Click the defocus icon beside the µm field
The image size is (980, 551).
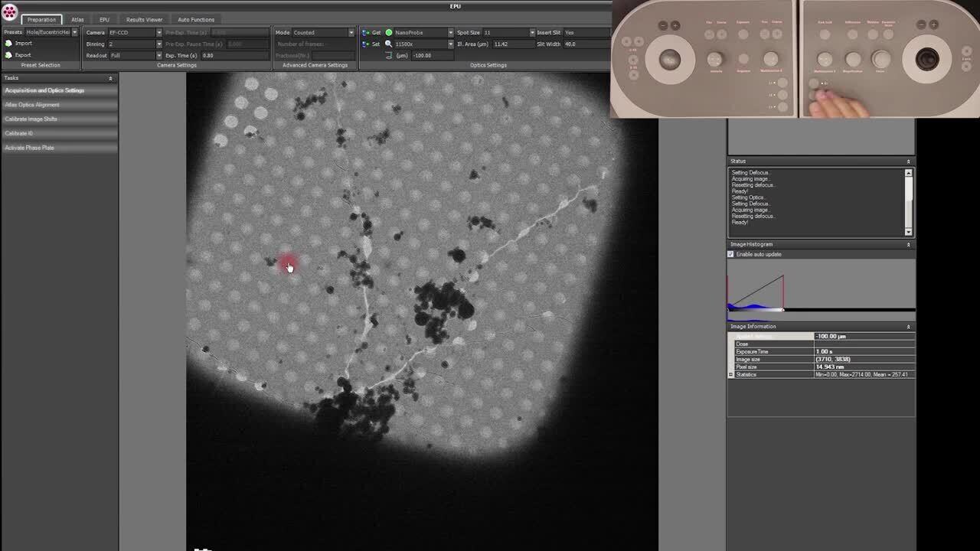coord(389,56)
